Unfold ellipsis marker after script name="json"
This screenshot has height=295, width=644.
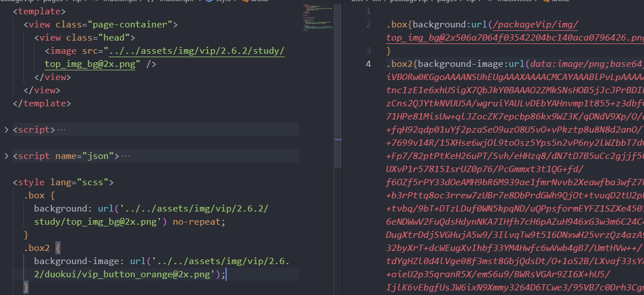(x=126, y=156)
